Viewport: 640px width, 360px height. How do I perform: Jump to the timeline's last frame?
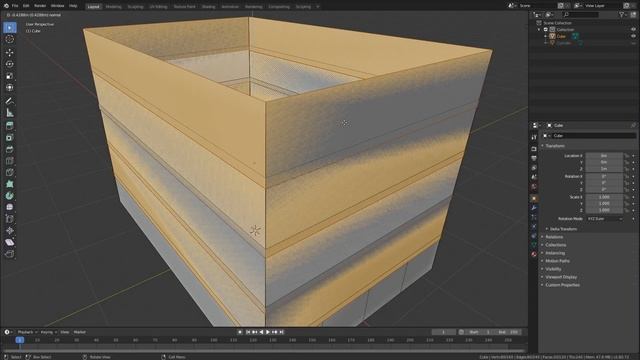pos(281,332)
